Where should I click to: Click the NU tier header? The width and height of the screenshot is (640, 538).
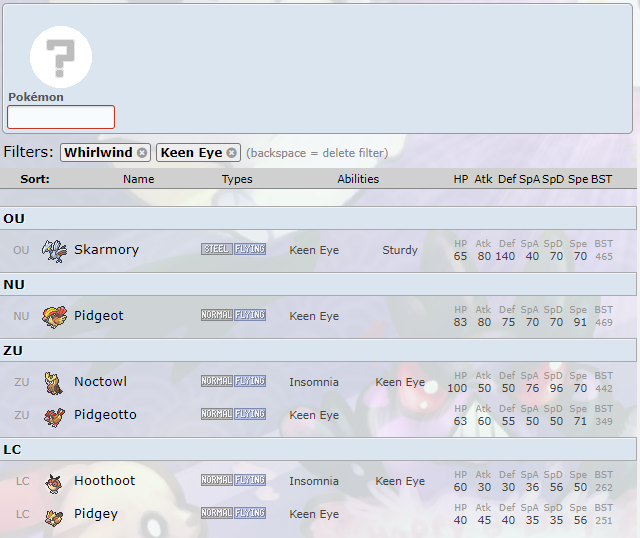[318, 285]
